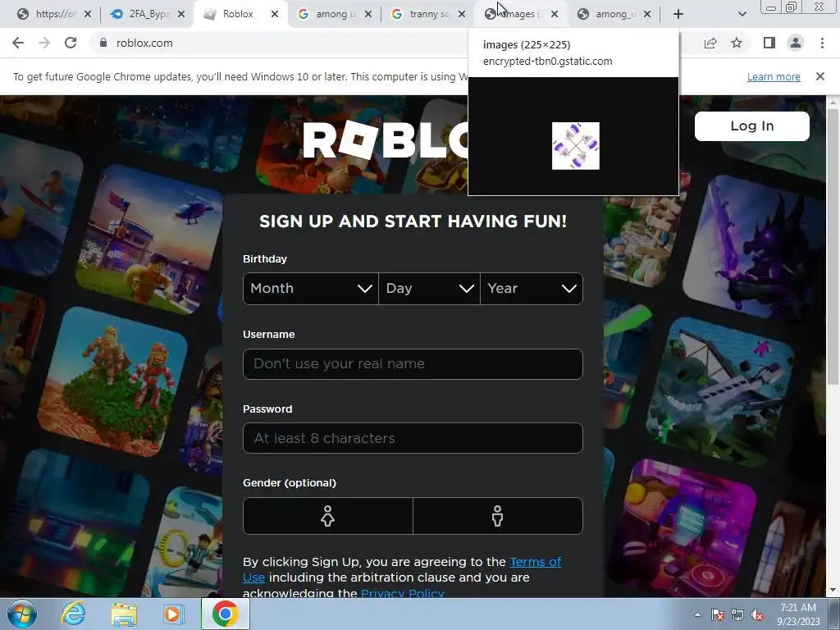The width and height of the screenshot is (840, 630).
Task: Close the 2FA_Byp tab
Action: coord(181,14)
